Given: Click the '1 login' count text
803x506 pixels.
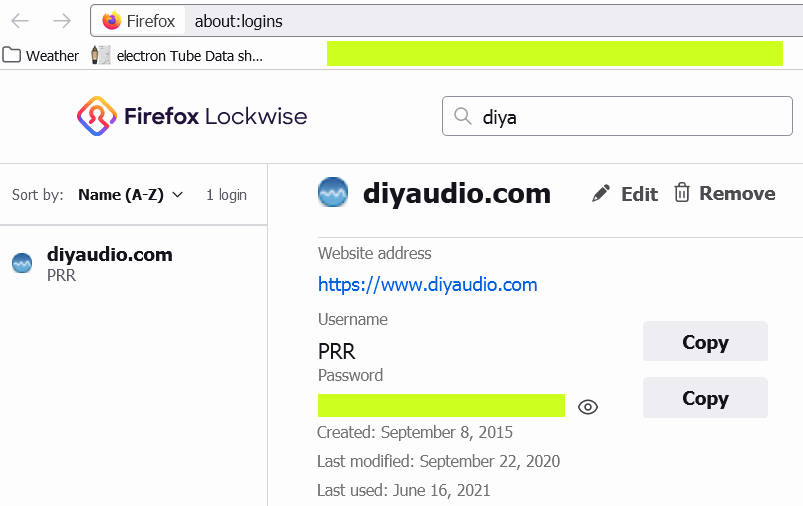Looking at the screenshot, I should (226, 195).
